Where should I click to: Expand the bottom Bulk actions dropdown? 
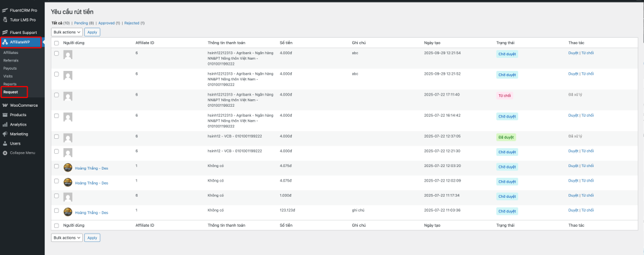click(x=67, y=237)
